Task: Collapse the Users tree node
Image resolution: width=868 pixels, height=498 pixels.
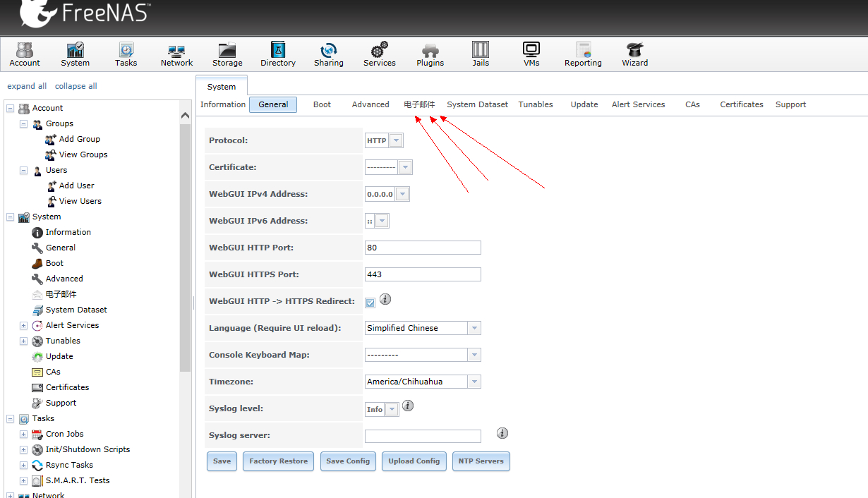Action: (23, 170)
